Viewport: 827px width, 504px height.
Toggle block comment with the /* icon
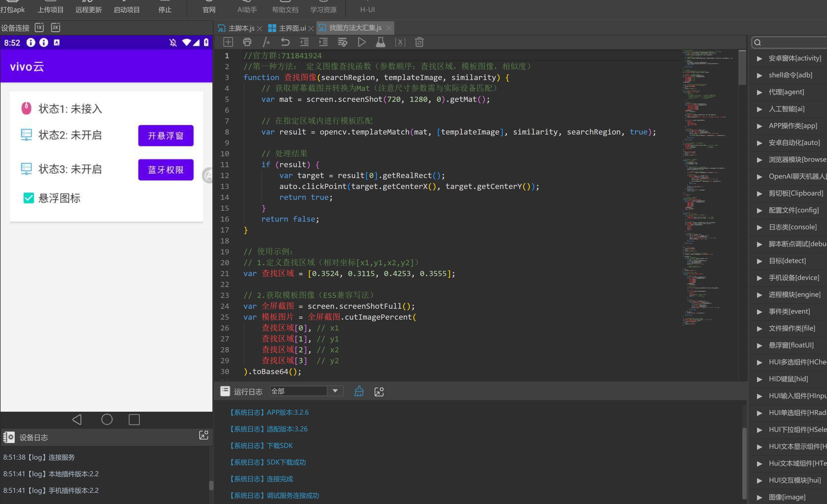(266, 42)
